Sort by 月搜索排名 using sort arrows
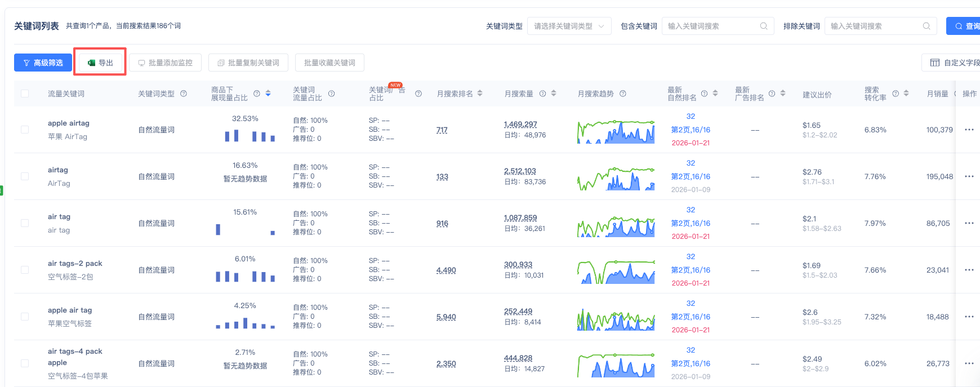The image size is (980, 387). pos(480,94)
